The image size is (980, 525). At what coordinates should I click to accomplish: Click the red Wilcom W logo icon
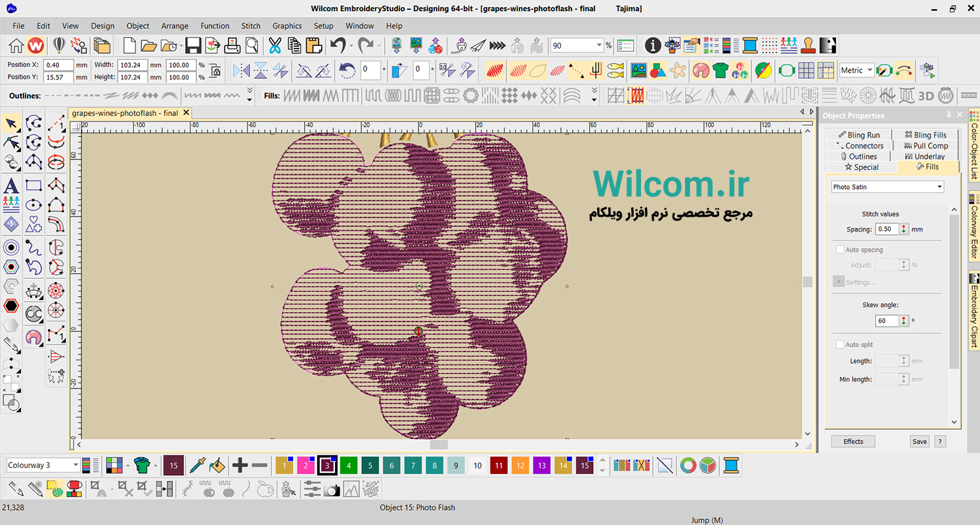pyautogui.click(x=36, y=45)
